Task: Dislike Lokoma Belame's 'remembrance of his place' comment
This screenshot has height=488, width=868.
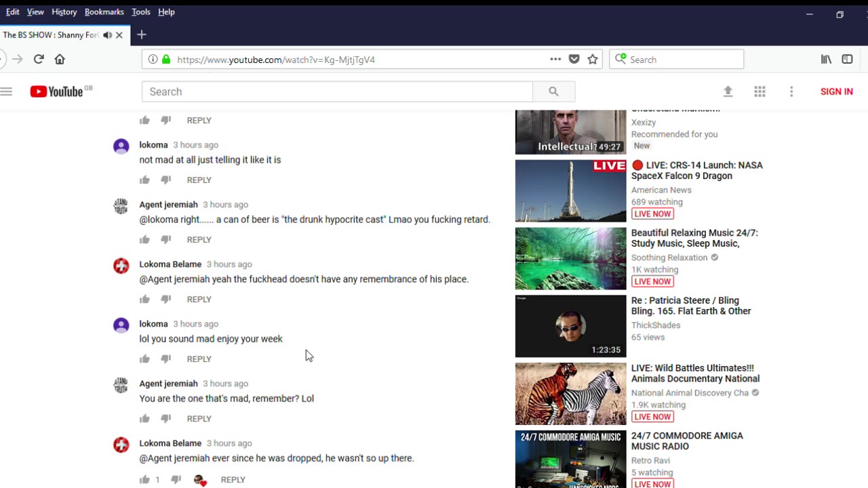Action: [165, 299]
